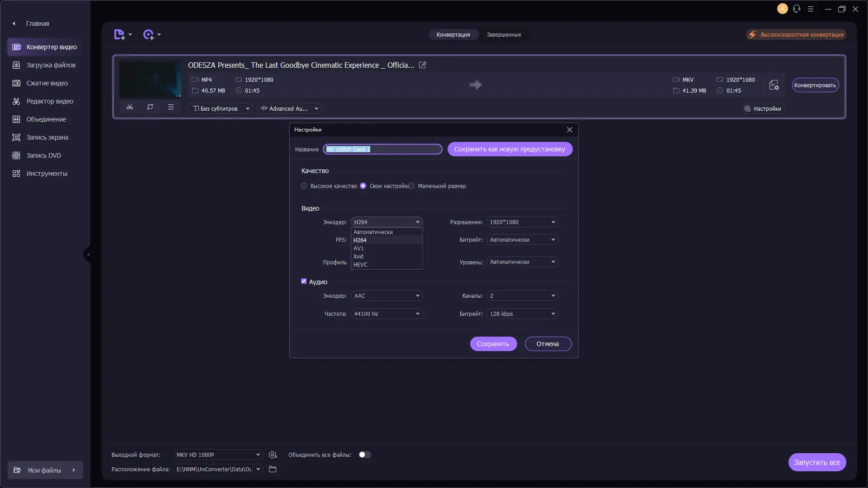Open Screen Recorder in the sidebar
Viewport: 868px width, 488px height.
pos(47,137)
